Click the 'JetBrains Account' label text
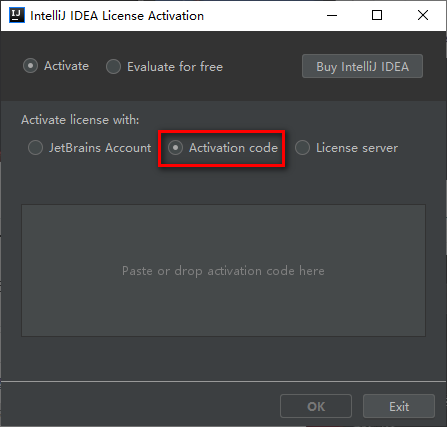The height and width of the screenshot is (427, 447). coord(100,148)
